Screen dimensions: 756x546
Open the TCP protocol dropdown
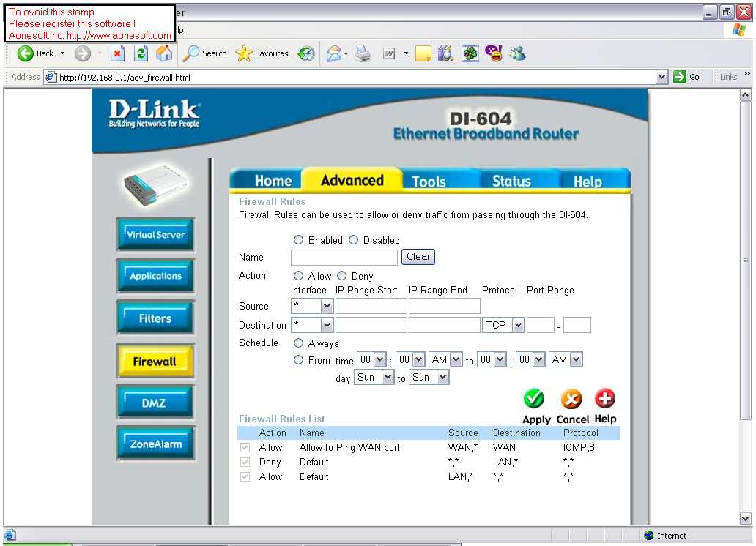pos(503,325)
